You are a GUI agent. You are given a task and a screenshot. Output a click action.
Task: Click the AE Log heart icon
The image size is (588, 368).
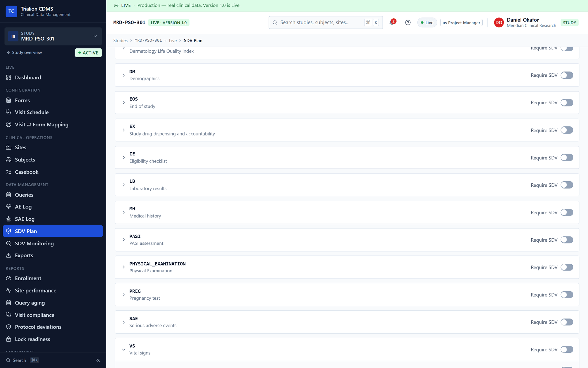(x=9, y=207)
